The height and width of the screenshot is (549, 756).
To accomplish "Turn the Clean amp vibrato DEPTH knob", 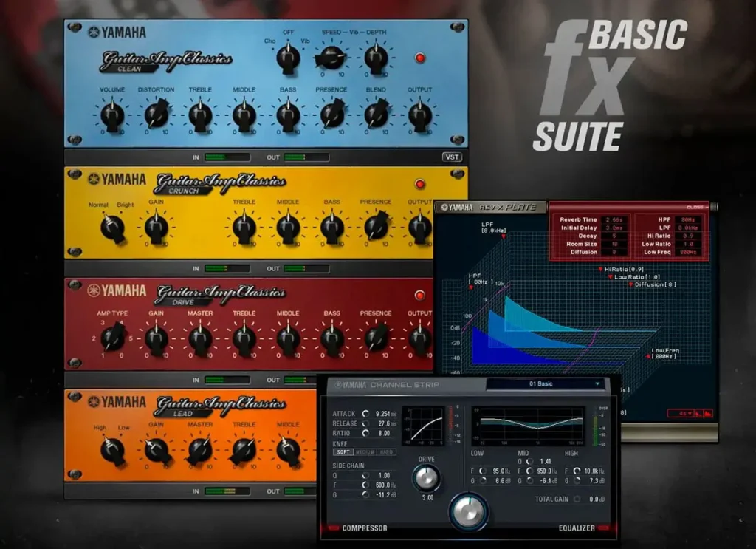I will coord(376,58).
